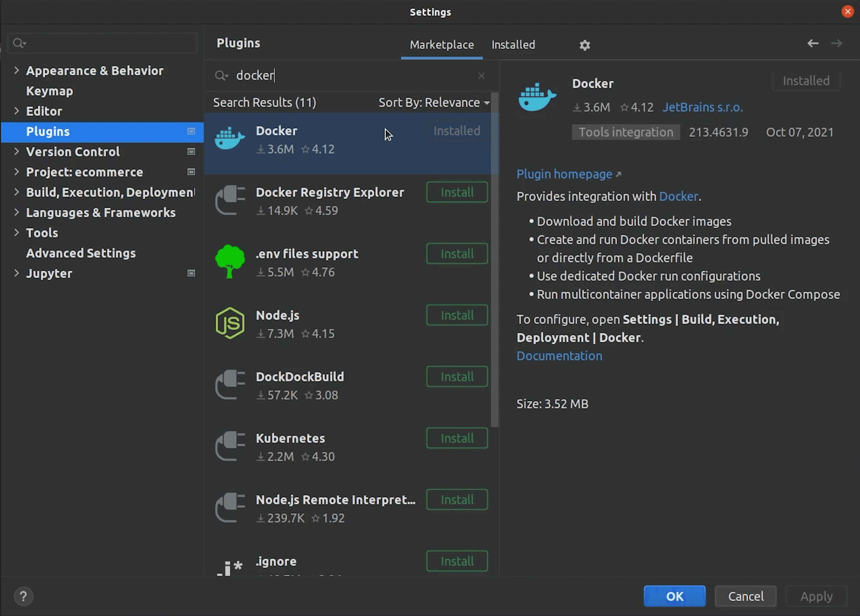Viewport: 860px width, 616px height.
Task: Expand Appearance & Behavior tree node
Action: (16, 71)
